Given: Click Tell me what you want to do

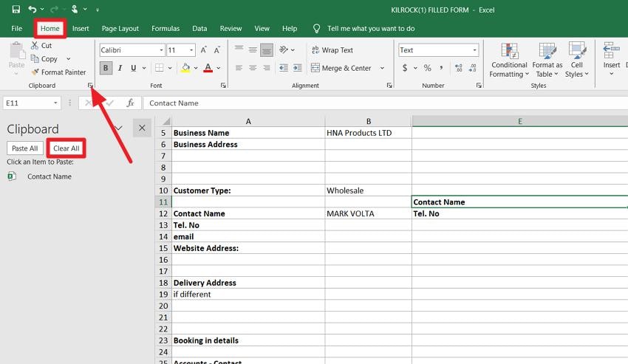Looking at the screenshot, I should pos(371,29).
